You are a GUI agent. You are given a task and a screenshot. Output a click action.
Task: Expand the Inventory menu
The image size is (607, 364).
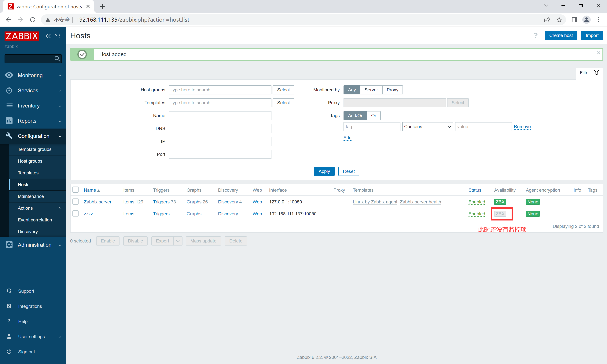click(x=60, y=106)
